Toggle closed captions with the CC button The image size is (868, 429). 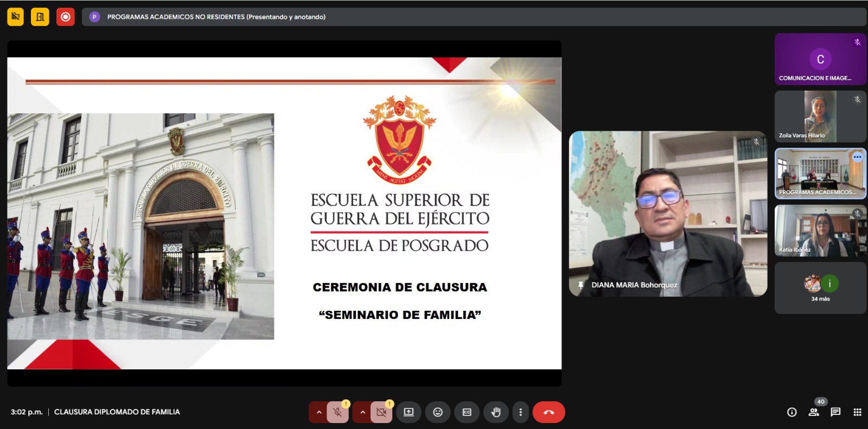[467, 413]
